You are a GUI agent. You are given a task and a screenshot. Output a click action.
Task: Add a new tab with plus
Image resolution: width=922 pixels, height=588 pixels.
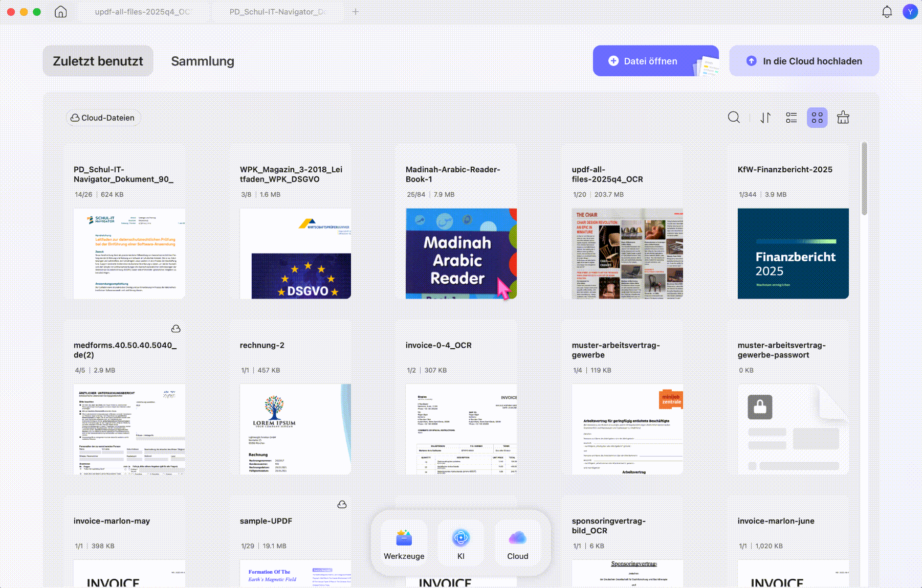click(355, 12)
